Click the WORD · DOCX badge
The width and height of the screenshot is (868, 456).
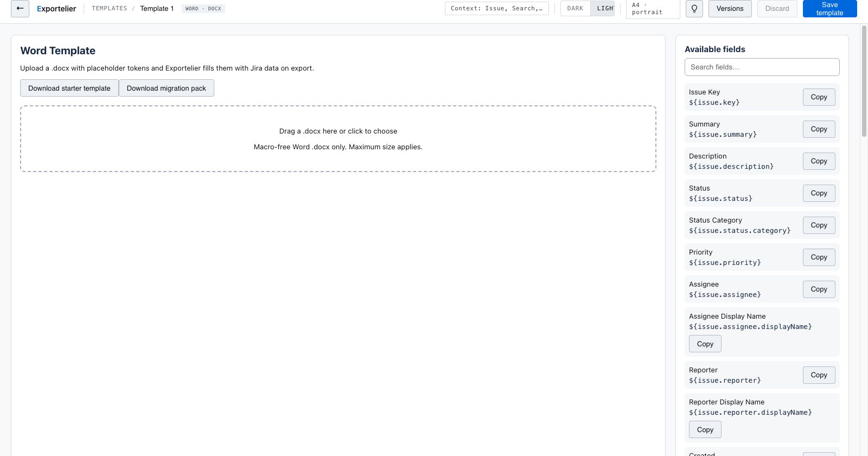(x=203, y=9)
